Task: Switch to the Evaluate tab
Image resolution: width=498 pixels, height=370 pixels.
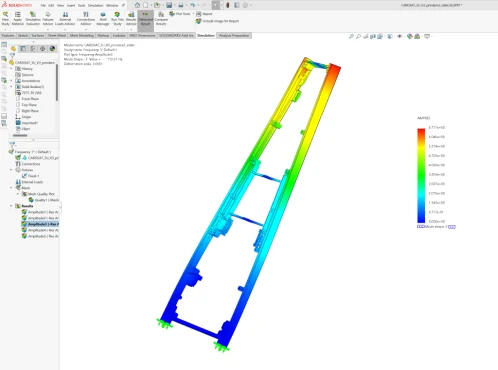Action: click(x=119, y=35)
